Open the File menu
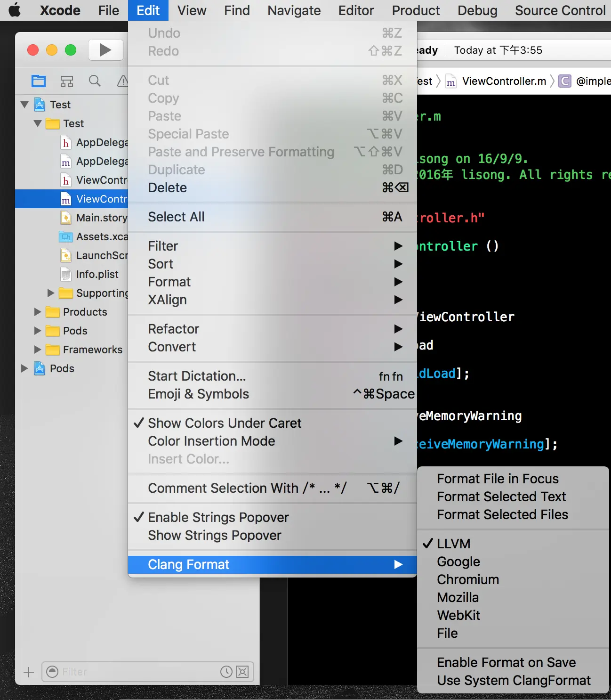This screenshot has height=700, width=611. [109, 10]
